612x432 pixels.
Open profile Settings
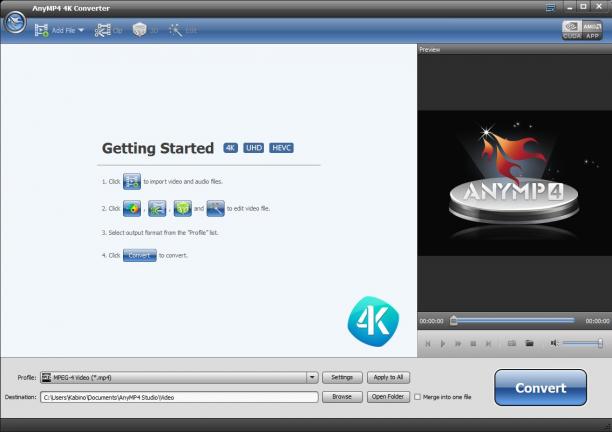342,377
